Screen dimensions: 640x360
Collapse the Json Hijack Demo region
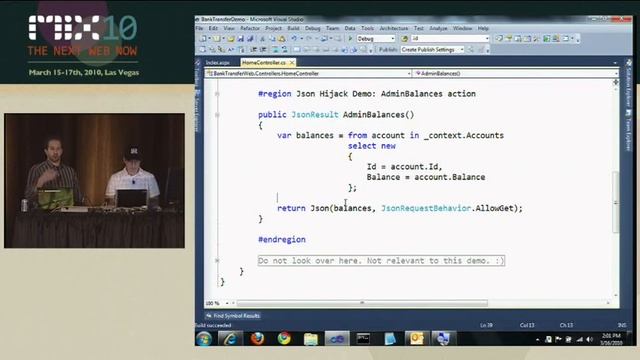217,94
